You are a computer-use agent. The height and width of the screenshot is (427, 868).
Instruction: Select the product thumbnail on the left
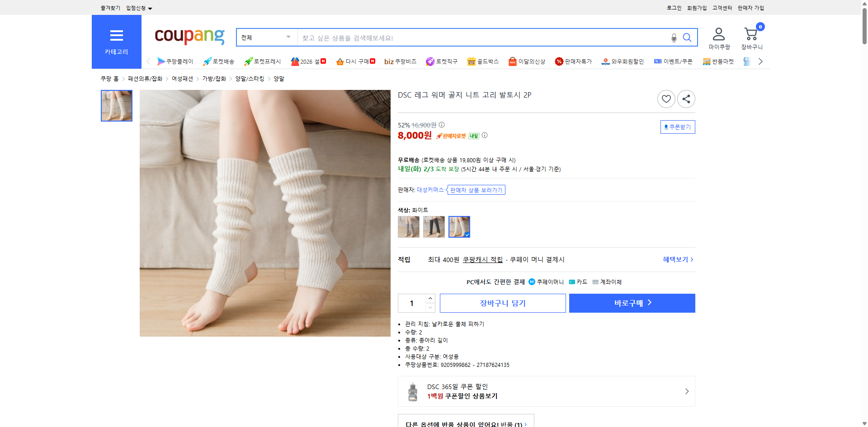(116, 105)
